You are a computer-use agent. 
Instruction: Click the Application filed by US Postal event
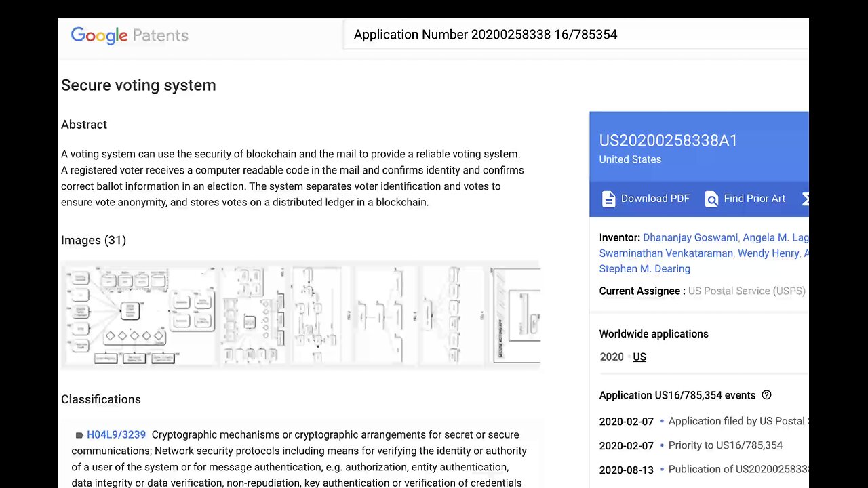coord(738,421)
